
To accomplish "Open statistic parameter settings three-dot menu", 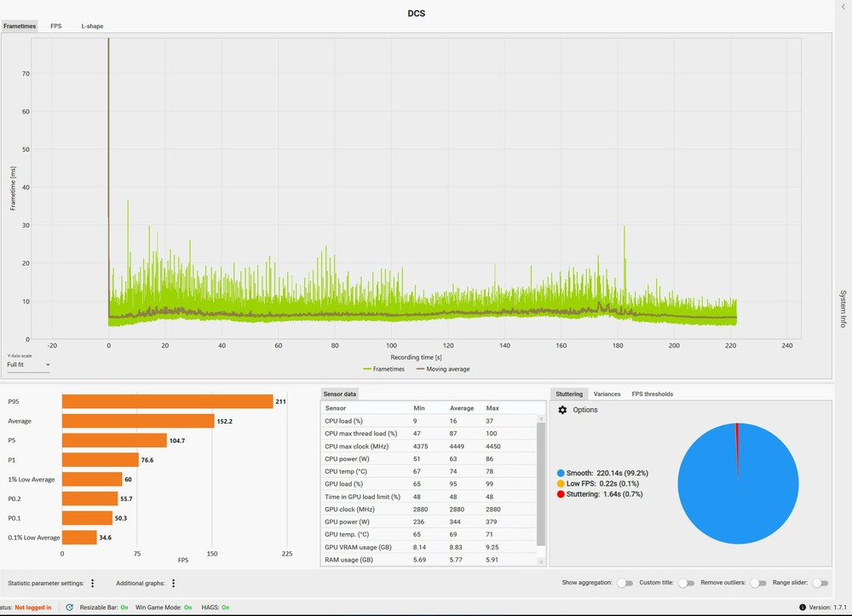I will pos(92,583).
